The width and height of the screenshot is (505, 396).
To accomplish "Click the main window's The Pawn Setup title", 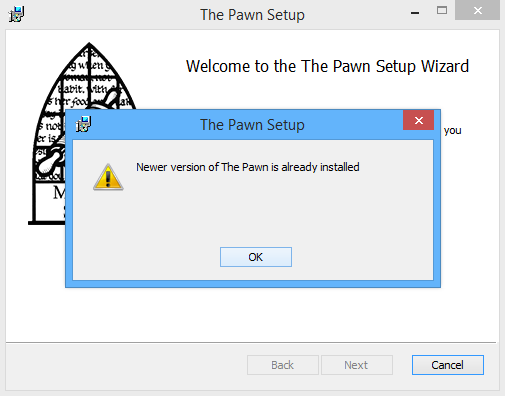I will [252, 15].
